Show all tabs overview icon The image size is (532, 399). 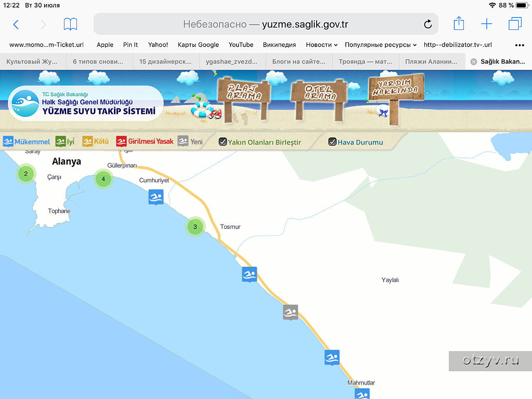515,24
